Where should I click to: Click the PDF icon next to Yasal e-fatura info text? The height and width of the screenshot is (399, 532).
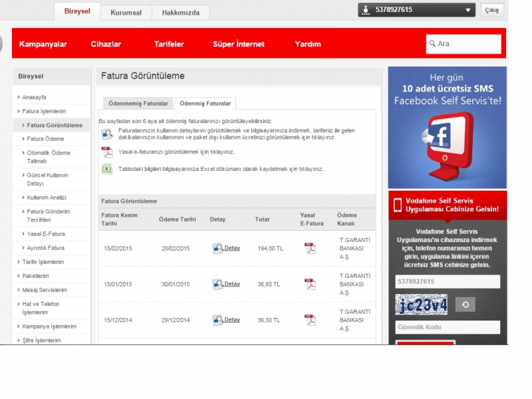107,152
